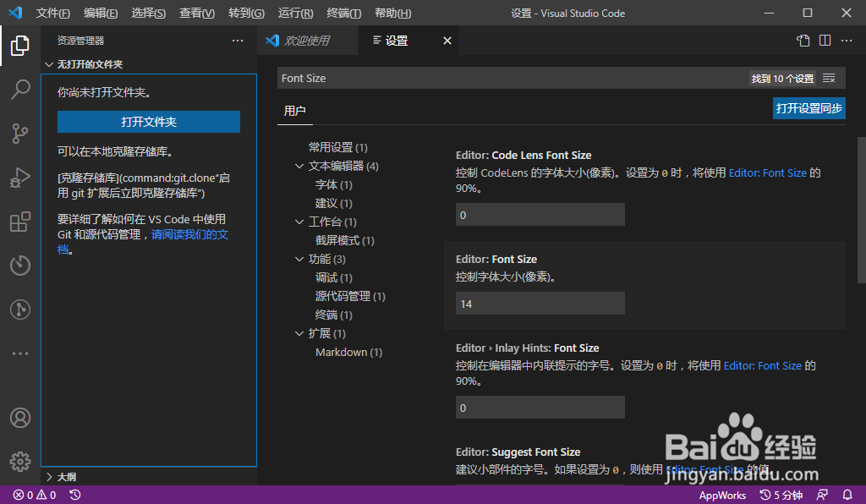Open editor more actions ellipsis

click(x=847, y=41)
